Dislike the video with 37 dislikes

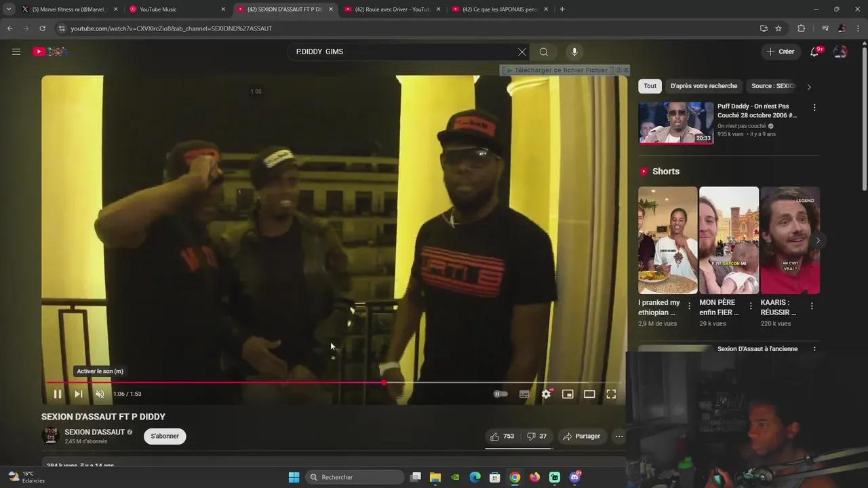point(537,436)
